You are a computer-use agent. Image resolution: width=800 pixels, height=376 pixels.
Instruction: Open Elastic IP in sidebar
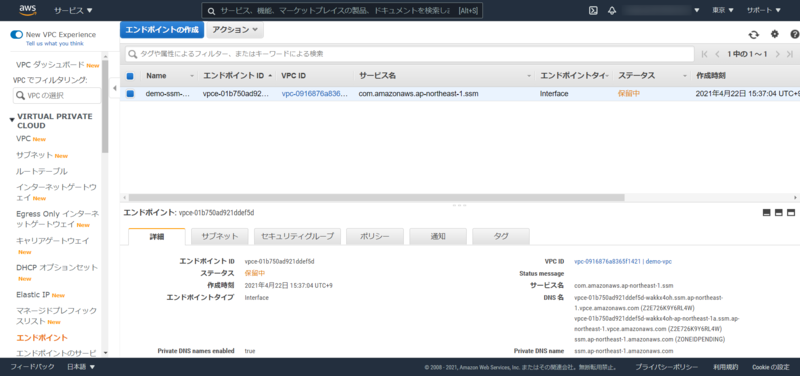[33, 295]
